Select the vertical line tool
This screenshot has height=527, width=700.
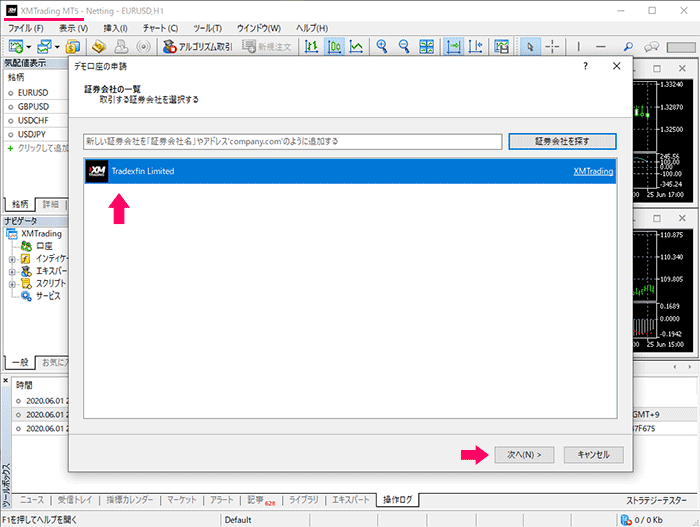click(579, 46)
